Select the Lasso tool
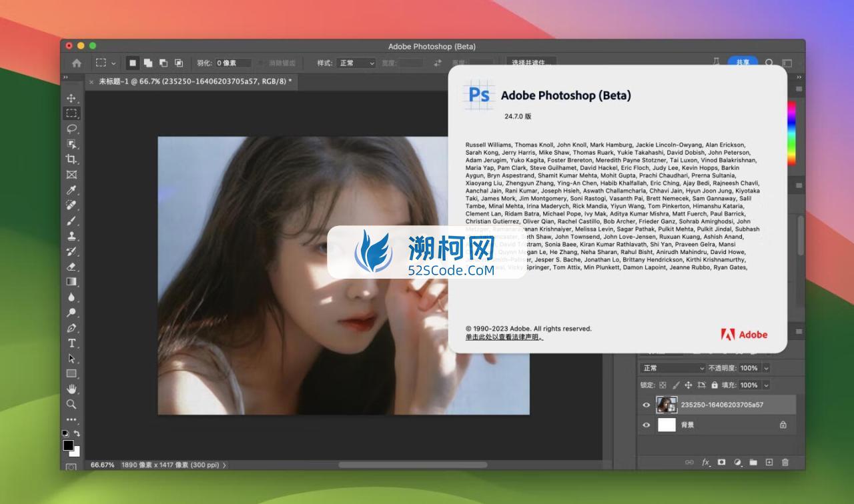The height and width of the screenshot is (504, 854). [71, 129]
